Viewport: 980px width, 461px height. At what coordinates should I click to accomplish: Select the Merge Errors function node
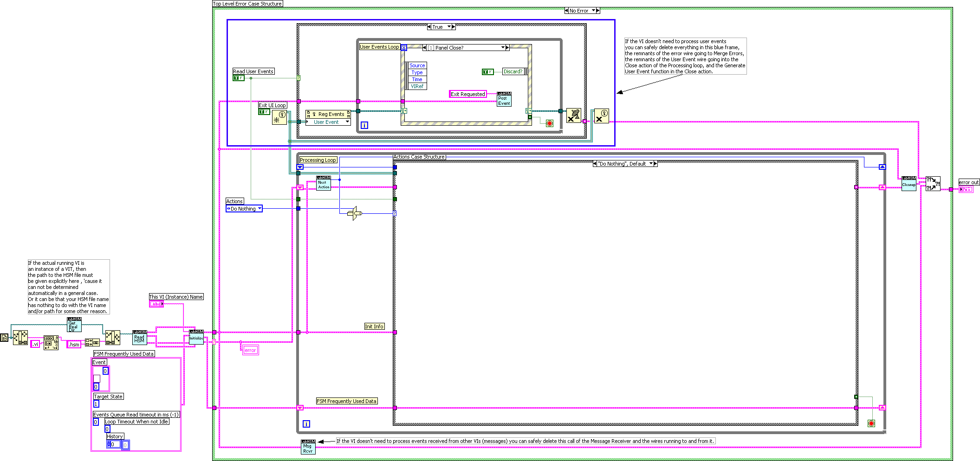click(x=932, y=184)
